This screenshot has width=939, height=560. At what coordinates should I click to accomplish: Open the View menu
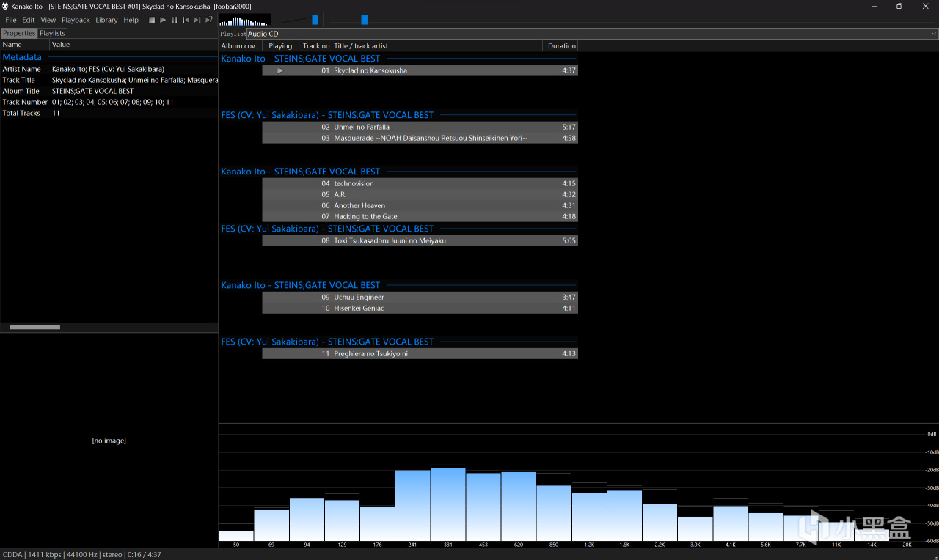tap(48, 20)
